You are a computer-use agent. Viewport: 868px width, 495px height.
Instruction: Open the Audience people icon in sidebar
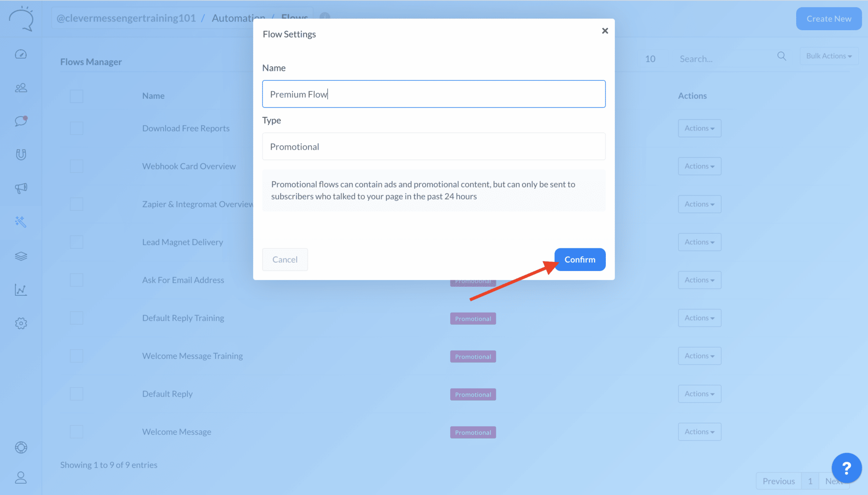(21, 88)
